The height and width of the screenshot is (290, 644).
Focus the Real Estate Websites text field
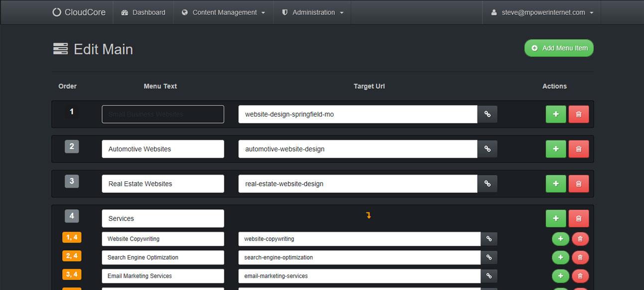point(163,184)
